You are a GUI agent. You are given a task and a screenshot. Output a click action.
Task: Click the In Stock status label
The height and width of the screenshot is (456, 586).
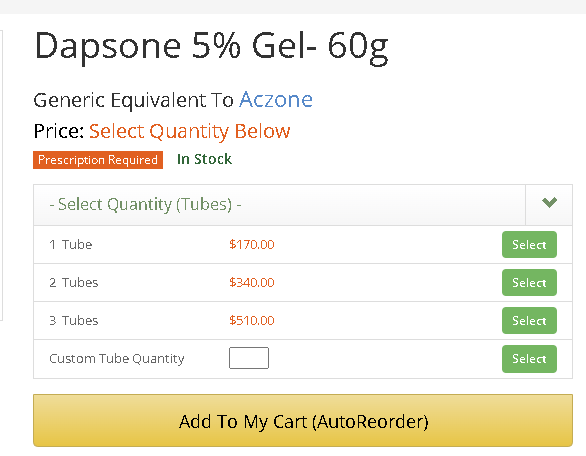pyautogui.click(x=204, y=159)
